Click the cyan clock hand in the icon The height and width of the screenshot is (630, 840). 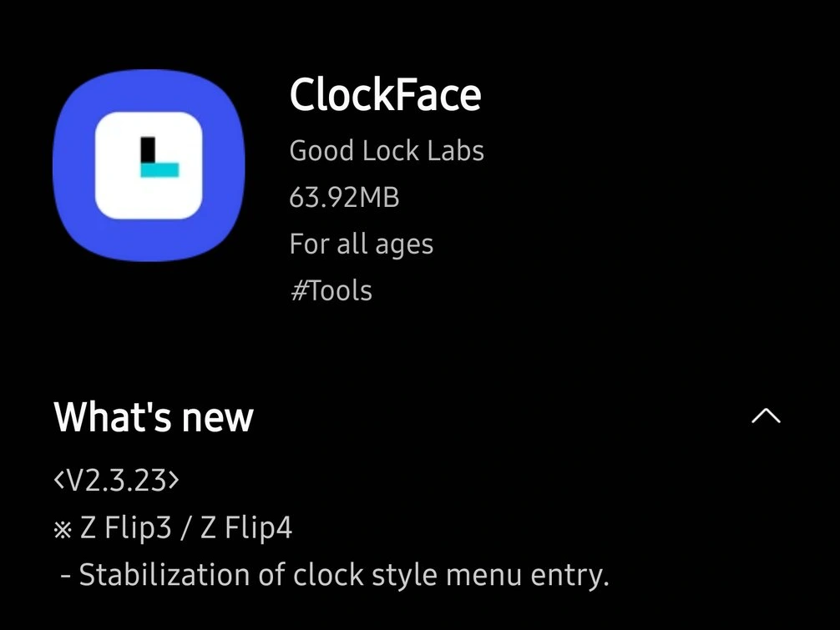tap(159, 169)
